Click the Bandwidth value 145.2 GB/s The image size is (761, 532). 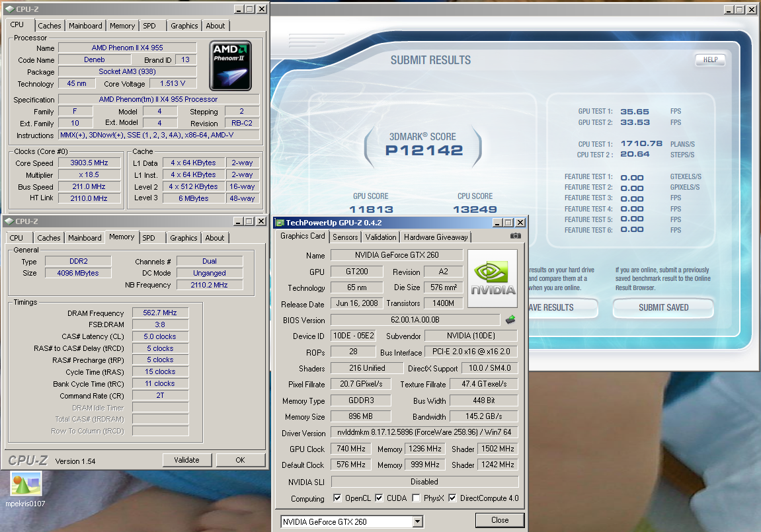point(484,416)
